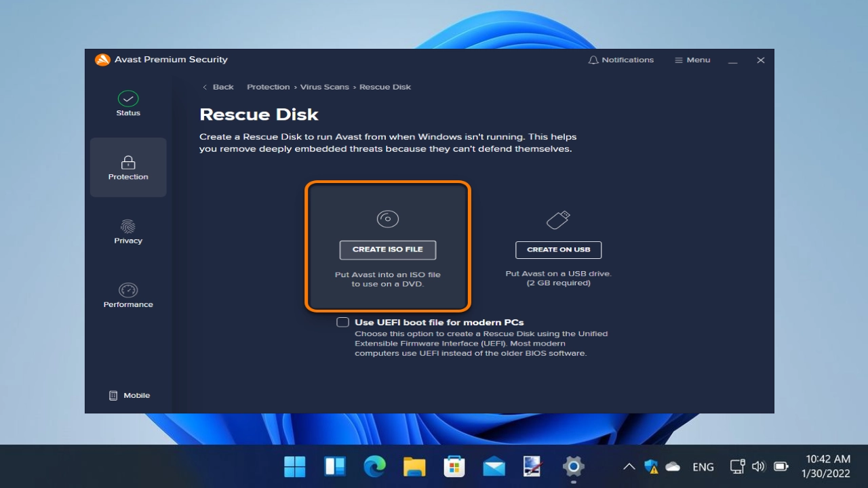Switch the ENG input language
868x488 pixels.
703,467
